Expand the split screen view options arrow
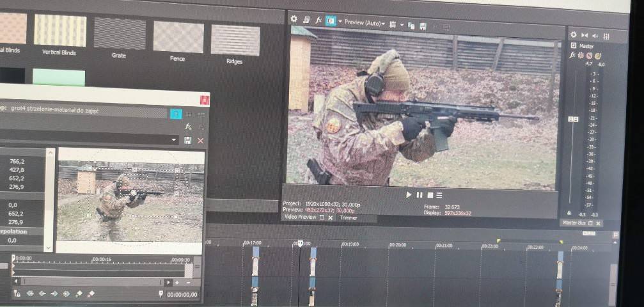The height and width of the screenshot is (307, 644). point(340,22)
